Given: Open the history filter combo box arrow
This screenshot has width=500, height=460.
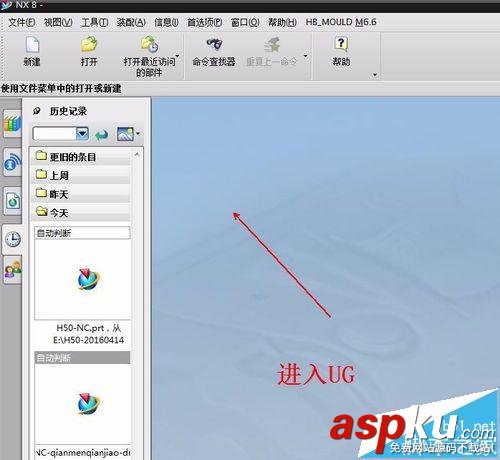Looking at the screenshot, I should 82,134.
